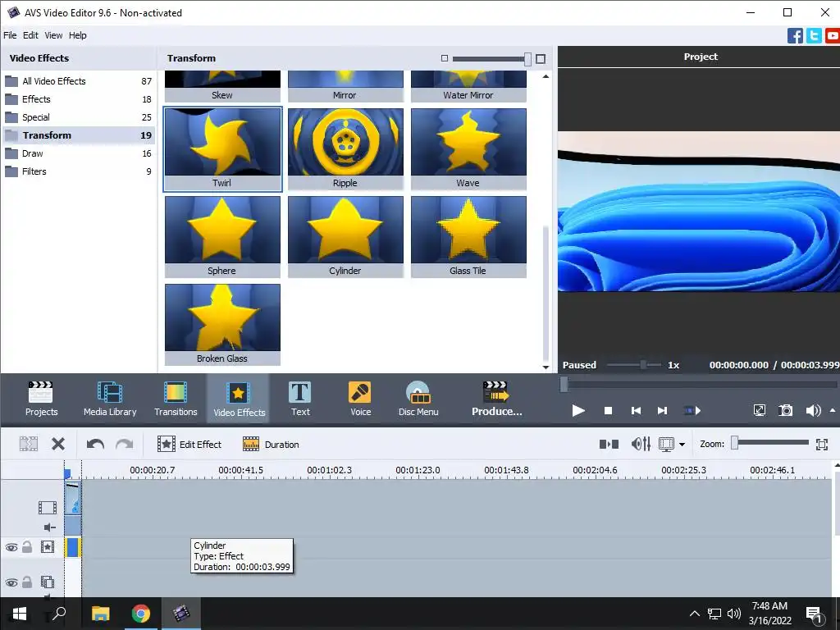Select the Twirl effect thumbnail
This screenshot has height=630, width=840.
coord(222,149)
